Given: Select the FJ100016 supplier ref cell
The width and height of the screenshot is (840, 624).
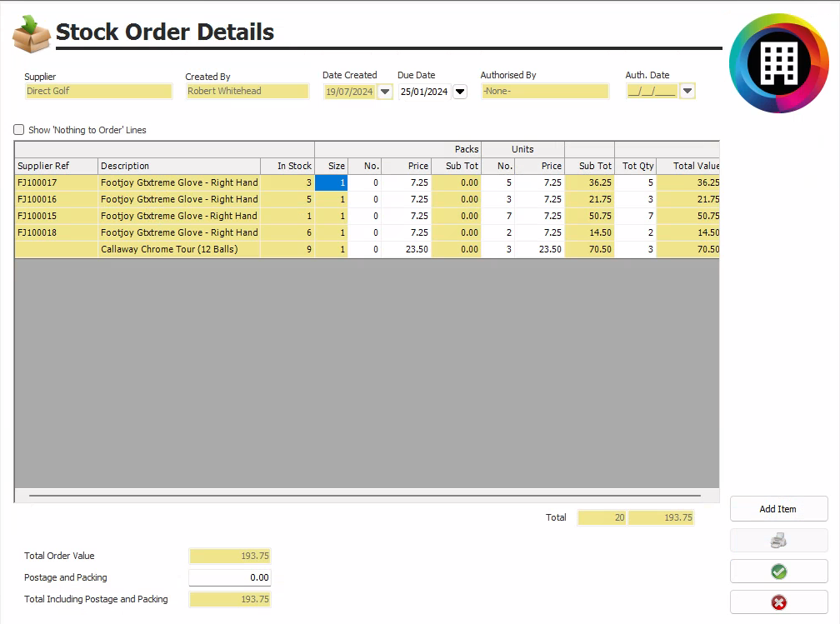Looking at the screenshot, I should (x=57, y=199).
